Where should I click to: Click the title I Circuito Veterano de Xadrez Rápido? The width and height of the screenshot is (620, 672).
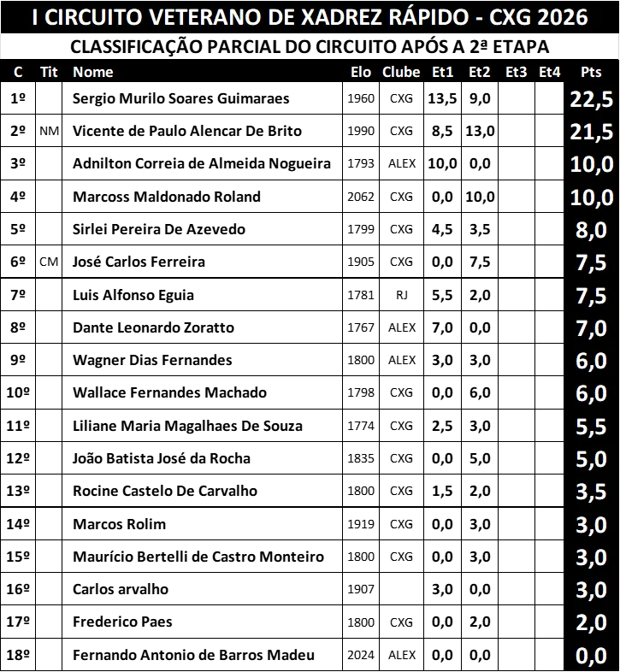pos(310,18)
